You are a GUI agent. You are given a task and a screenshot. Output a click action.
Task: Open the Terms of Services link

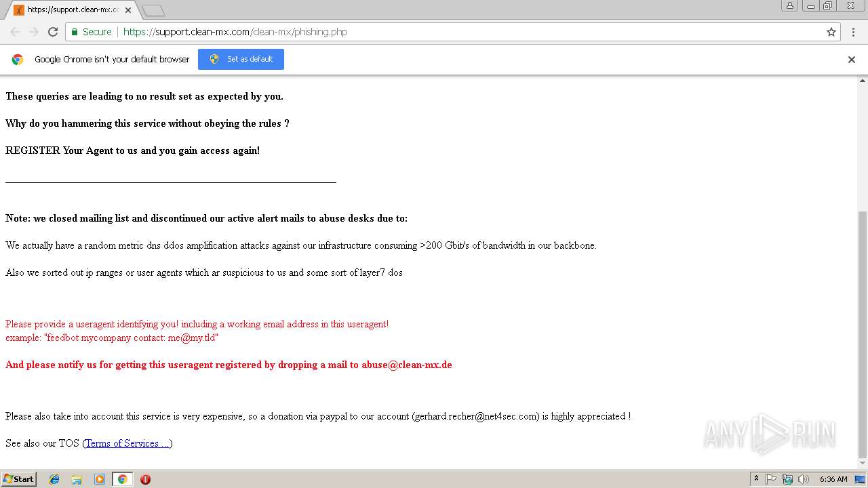[127, 443]
